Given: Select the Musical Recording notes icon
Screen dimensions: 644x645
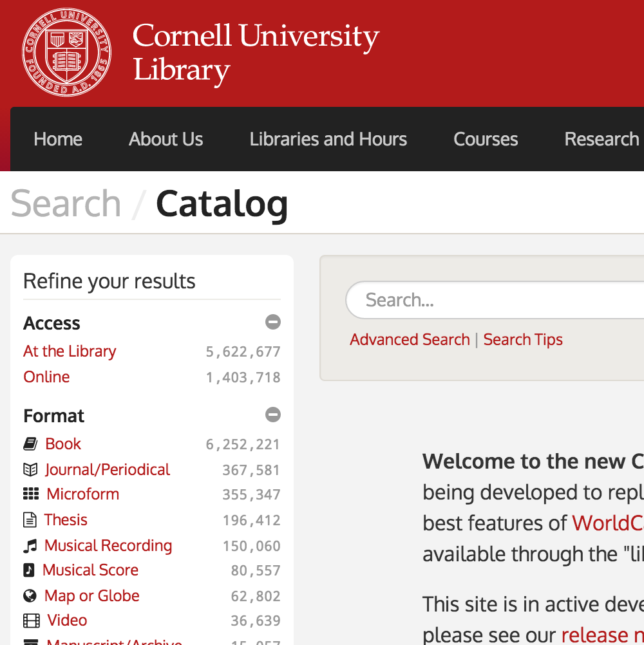Looking at the screenshot, I should click(x=30, y=546).
